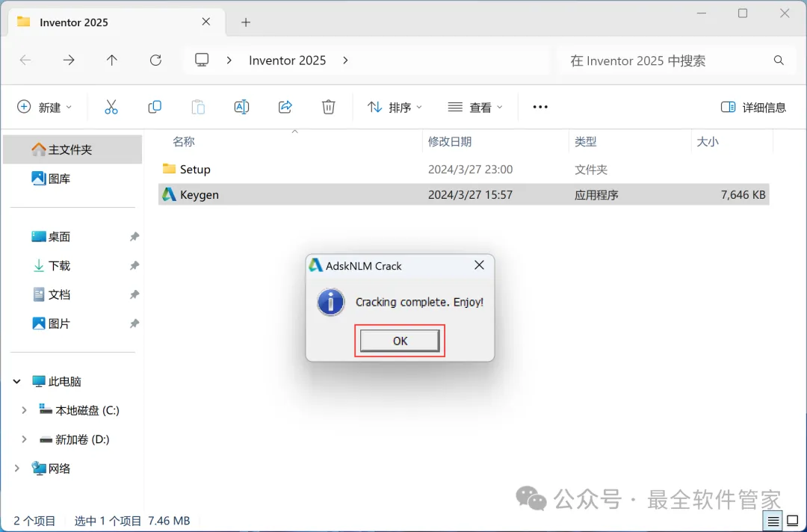
Task: Maximize the Explorer window
Action: [x=743, y=13]
